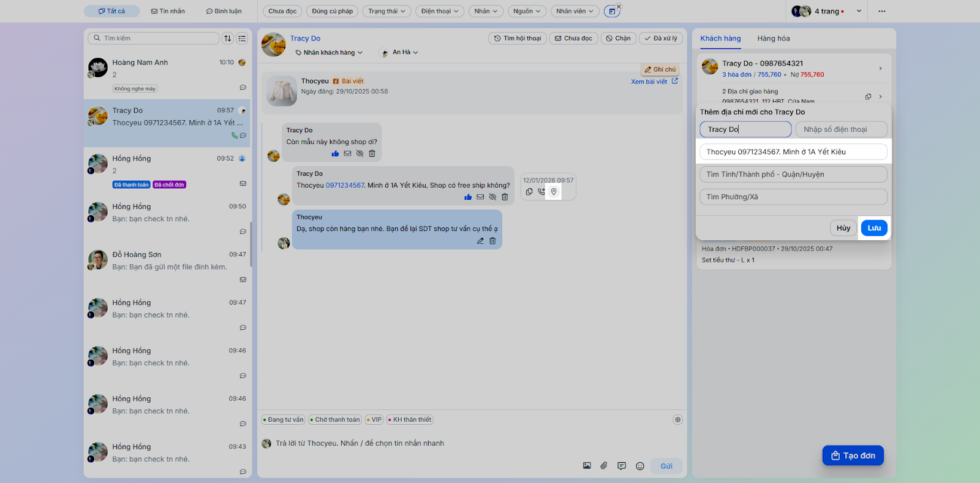980x483 pixels.
Task: Click the location pin add-address icon
Action: [x=554, y=192]
